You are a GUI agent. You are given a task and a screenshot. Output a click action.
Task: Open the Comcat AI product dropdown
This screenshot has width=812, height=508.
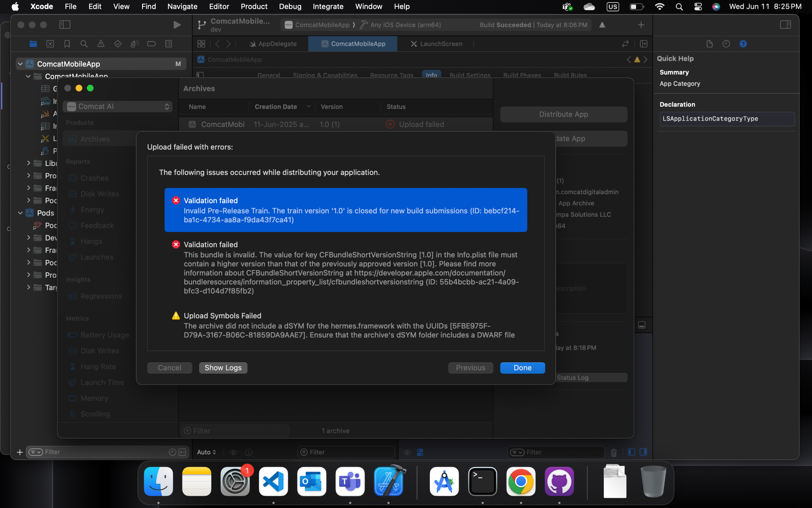118,107
